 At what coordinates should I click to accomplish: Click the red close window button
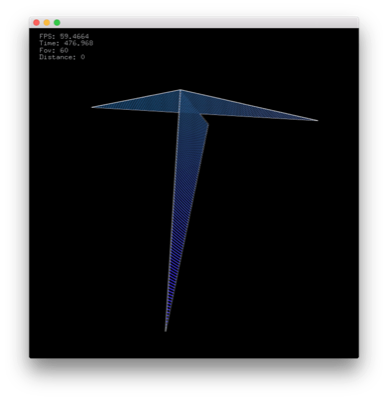[x=36, y=23]
